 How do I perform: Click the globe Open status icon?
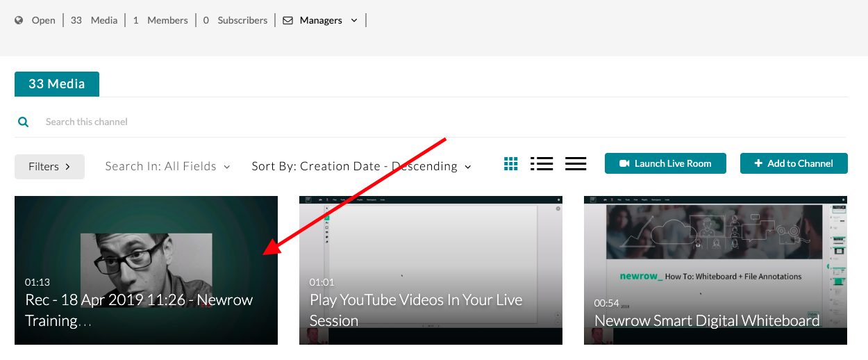pyautogui.click(x=19, y=20)
